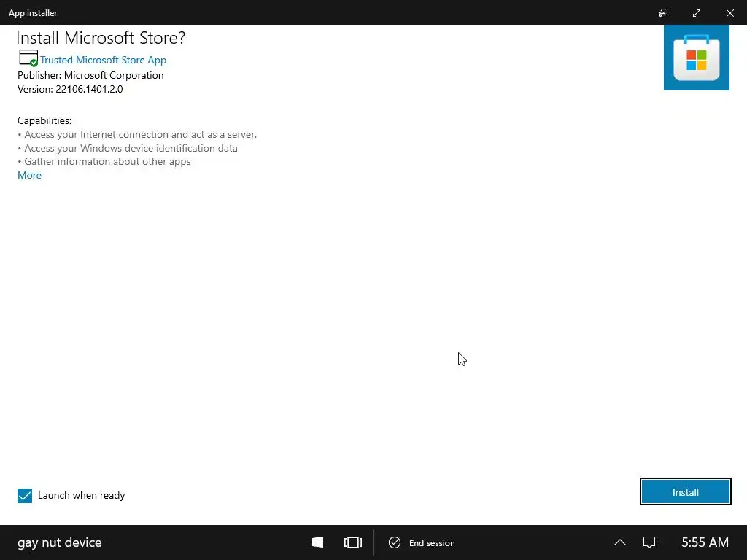Image resolution: width=747 pixels, height=560 pixels.
Task: Toggle fullscreen with the expand arrows icon
Action: click(x=697, y=13)
